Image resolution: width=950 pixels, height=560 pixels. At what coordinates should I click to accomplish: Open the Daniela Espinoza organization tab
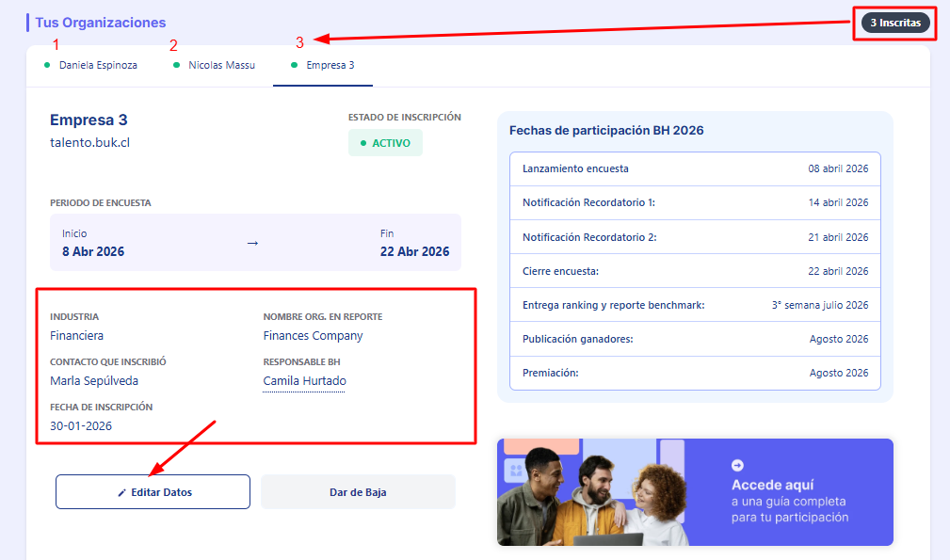click(97, 65)
